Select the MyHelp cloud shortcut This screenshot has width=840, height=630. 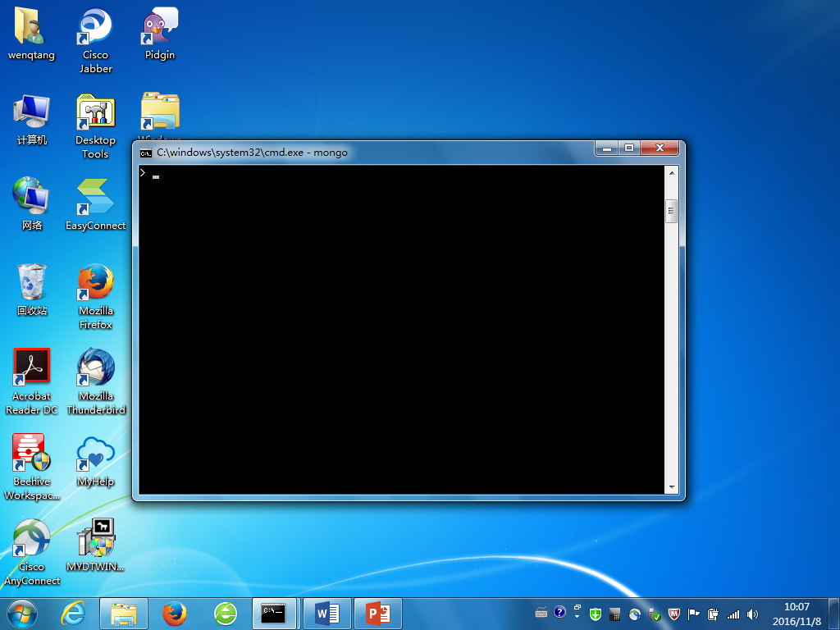click(x=95, y=460)
